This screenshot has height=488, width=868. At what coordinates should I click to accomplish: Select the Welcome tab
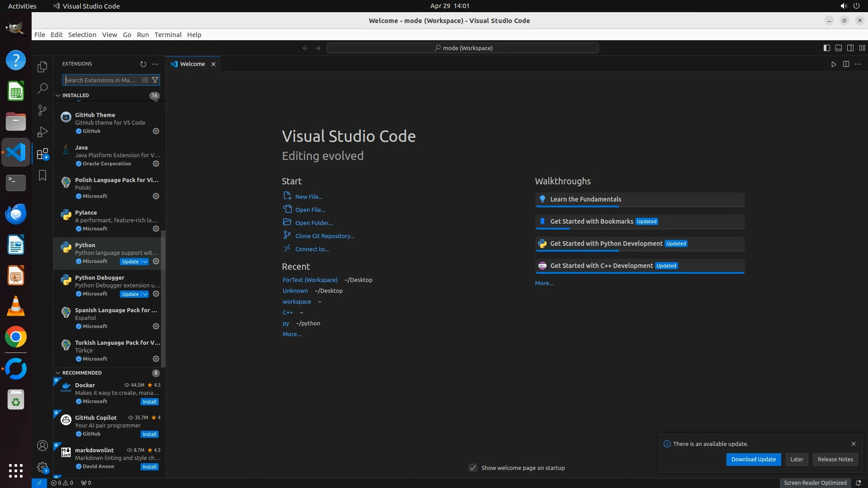point(192,64)
